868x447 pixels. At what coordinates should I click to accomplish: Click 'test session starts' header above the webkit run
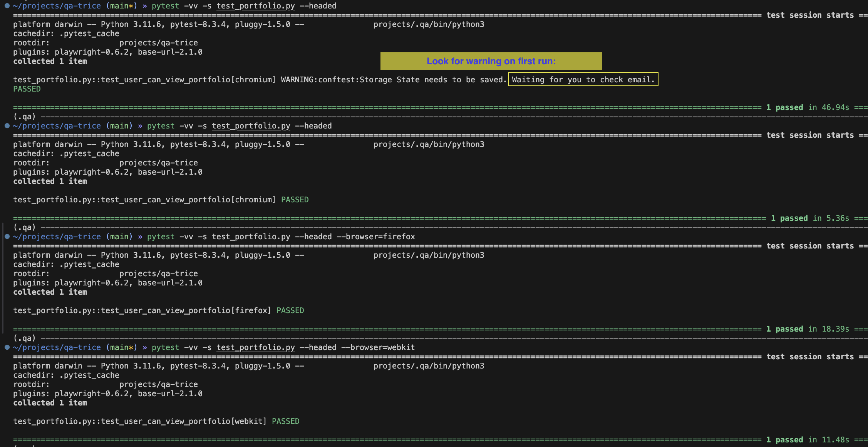coord(810,357)
